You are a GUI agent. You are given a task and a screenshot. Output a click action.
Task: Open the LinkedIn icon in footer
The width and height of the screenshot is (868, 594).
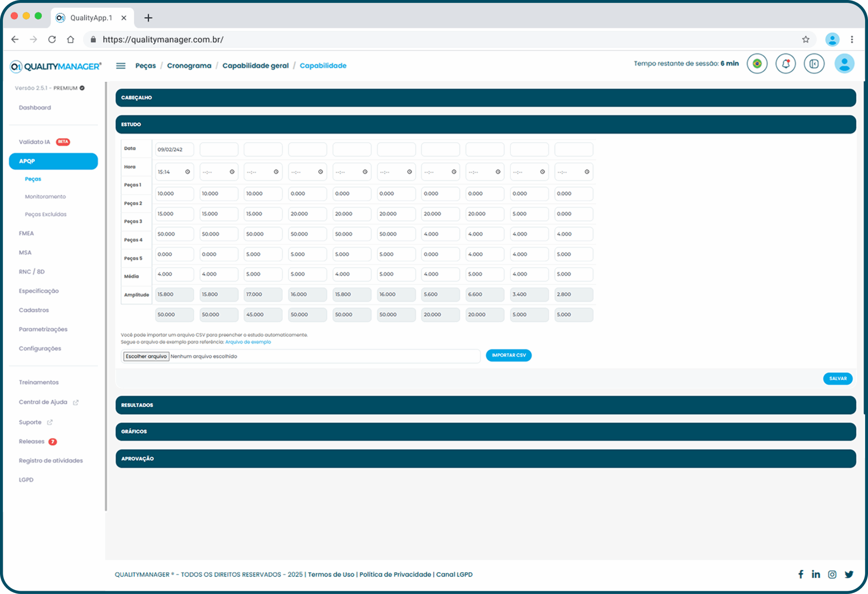click(x=816, y=574)
